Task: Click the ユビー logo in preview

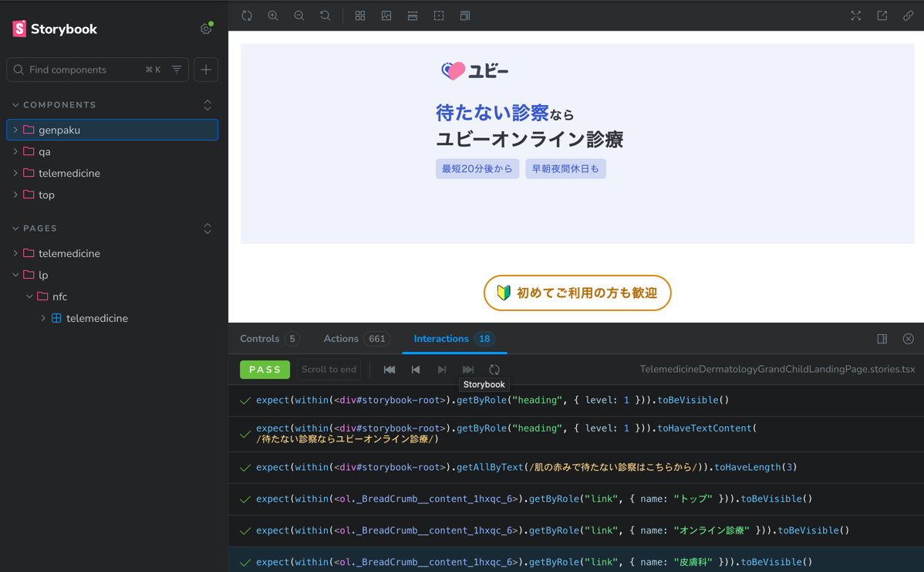Action: 474,71
